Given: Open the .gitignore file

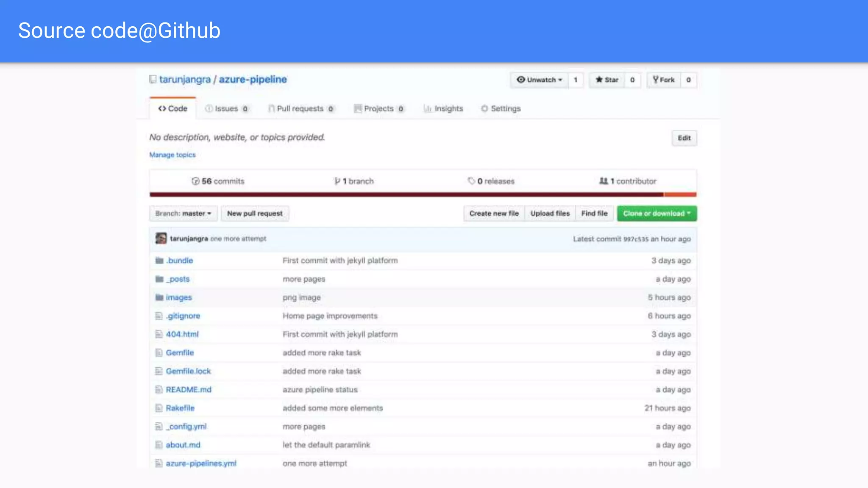Looking at the screenshot, I should point(183,316).
